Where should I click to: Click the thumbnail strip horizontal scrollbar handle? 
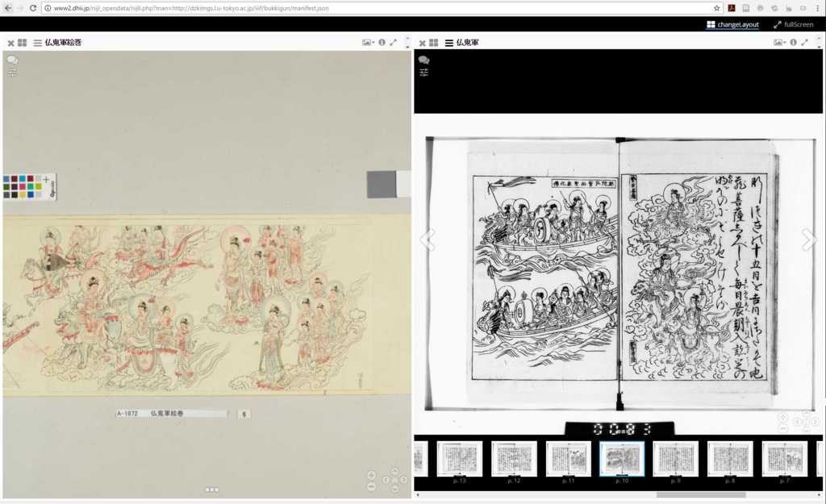(x=701, y=494)
